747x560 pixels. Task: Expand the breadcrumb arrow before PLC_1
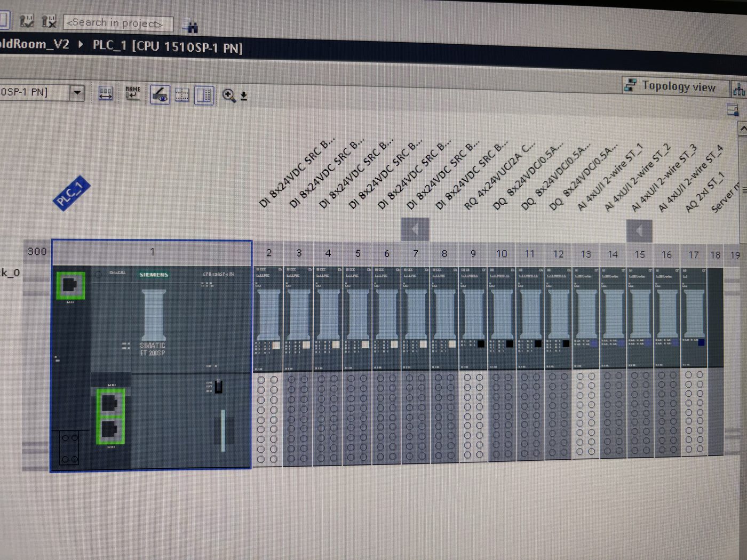pyautogui.click(x=81, y=44)
